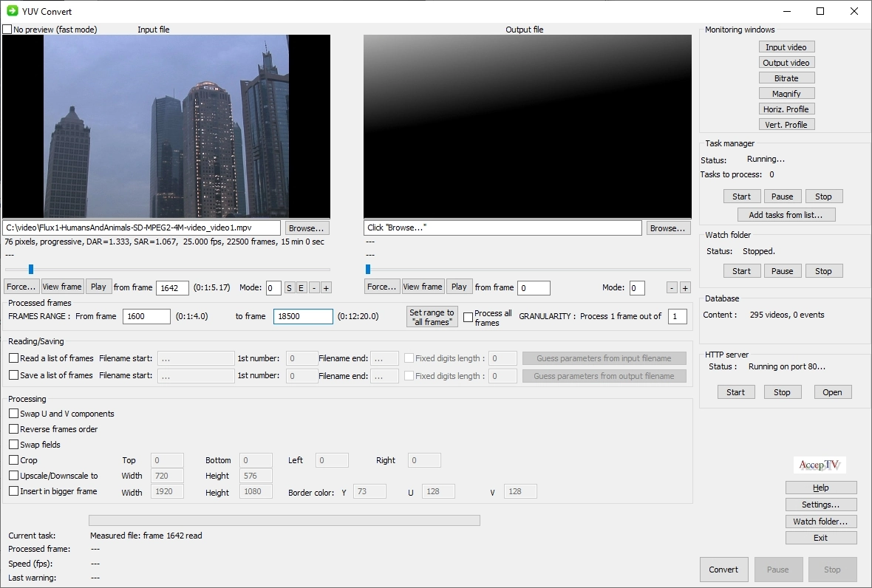Image resolution: width=872 pixels, height=588 pixels.
Task: Click the E button beside input Mode
Action: (301, 287)
